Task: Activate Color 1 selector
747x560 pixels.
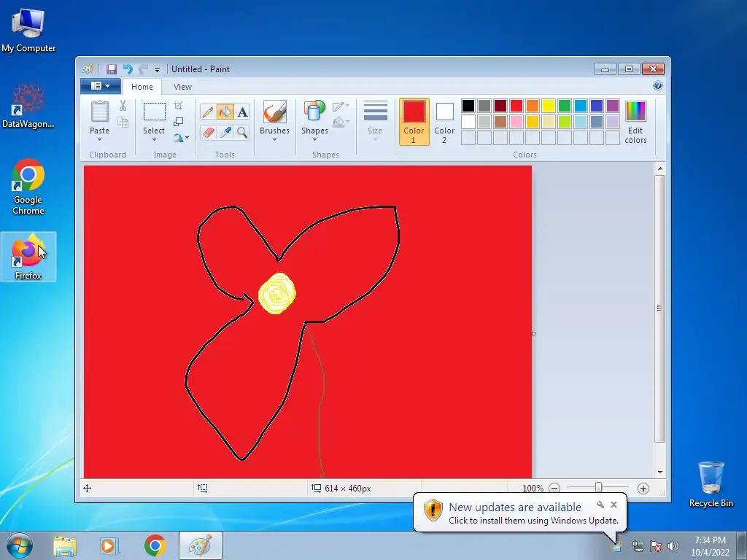Action: coord(414,122)
